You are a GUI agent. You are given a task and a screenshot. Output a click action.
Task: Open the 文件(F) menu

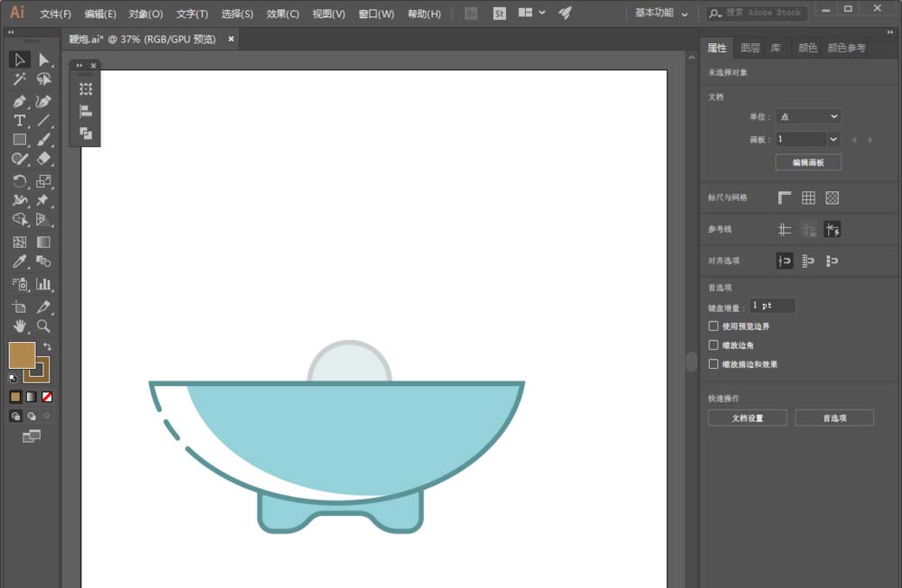[55, 14]
